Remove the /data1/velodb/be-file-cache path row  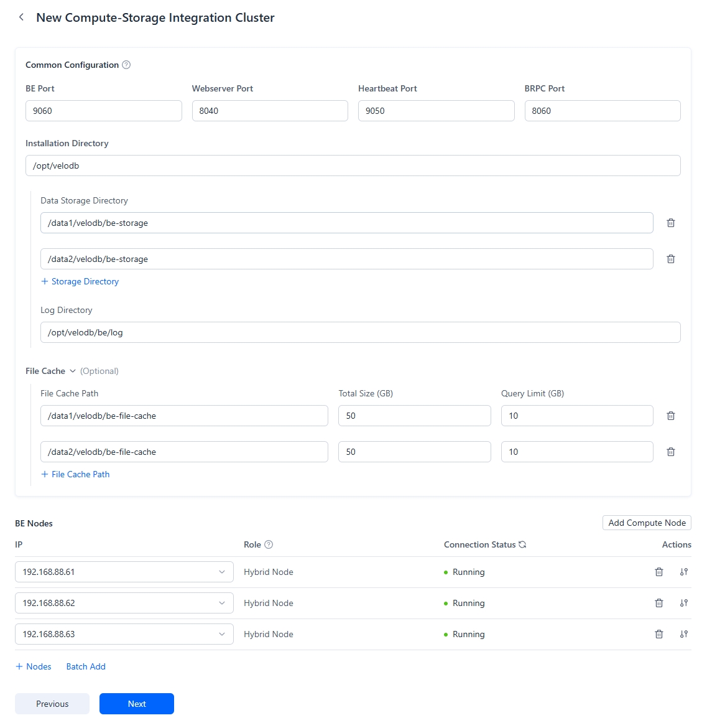(x=671, y=416)
